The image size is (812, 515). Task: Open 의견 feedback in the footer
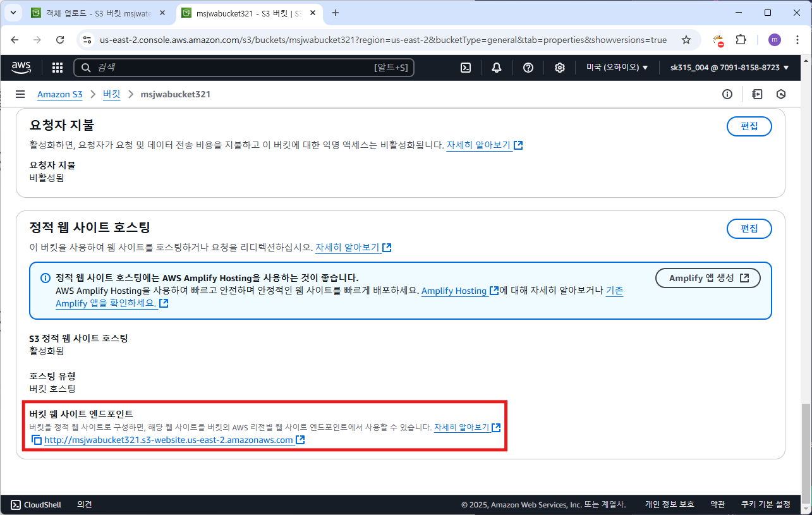click(x=85, y=504)
